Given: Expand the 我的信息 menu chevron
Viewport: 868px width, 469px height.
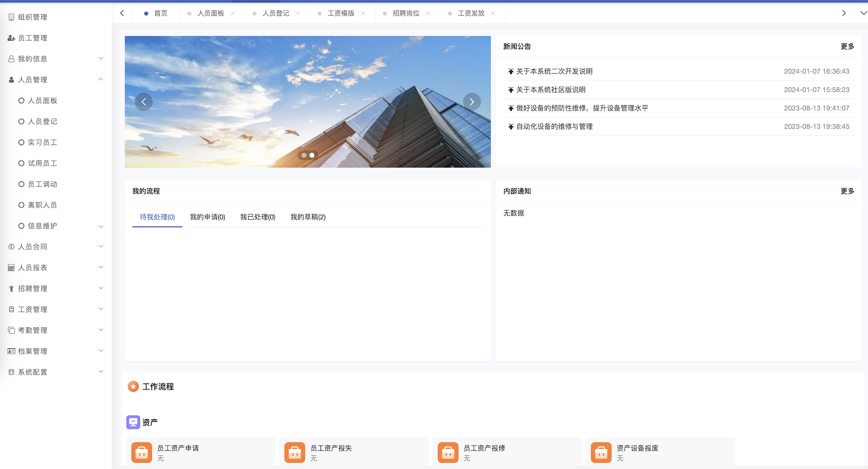Looking at the screenshot, I should click(x=101, y=59).
